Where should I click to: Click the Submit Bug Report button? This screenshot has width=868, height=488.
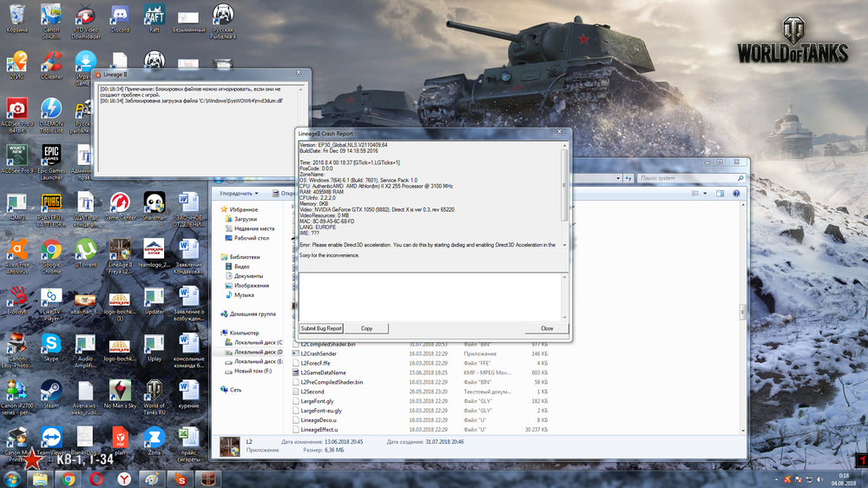click(x=321, y=328)
